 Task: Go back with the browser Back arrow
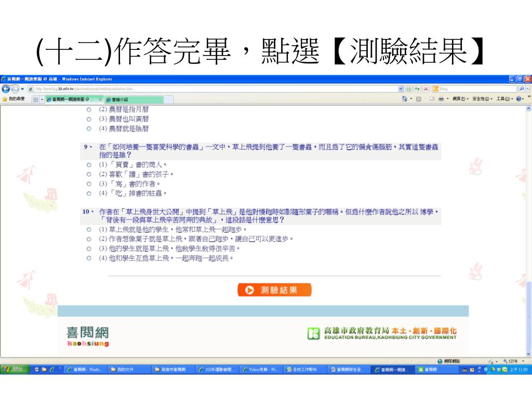pos(6,88)
